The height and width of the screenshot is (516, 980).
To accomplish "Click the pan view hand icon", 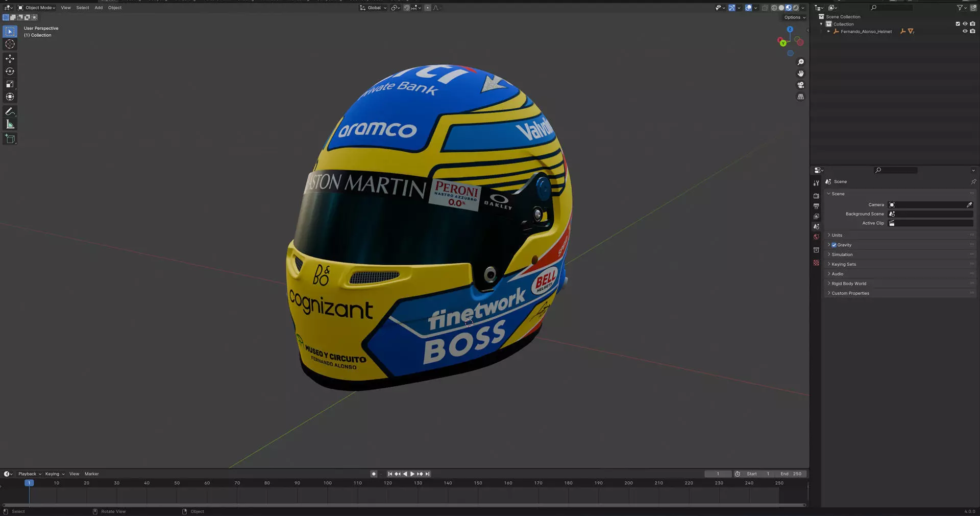I will click(800, 74).
